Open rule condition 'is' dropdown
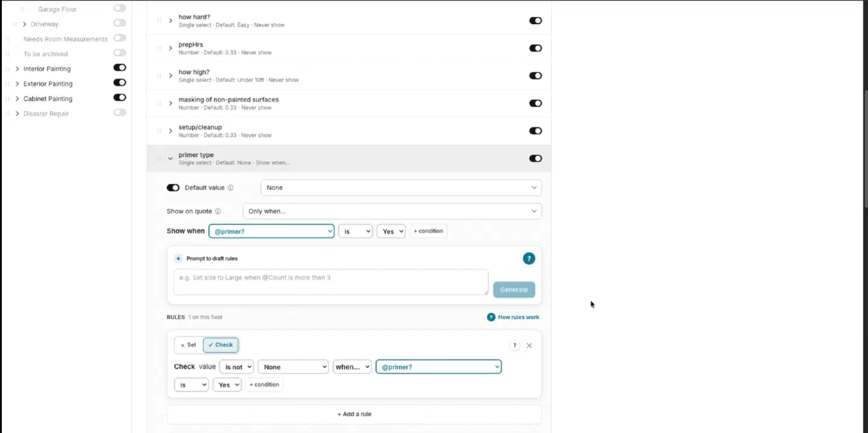 (191, 385)
